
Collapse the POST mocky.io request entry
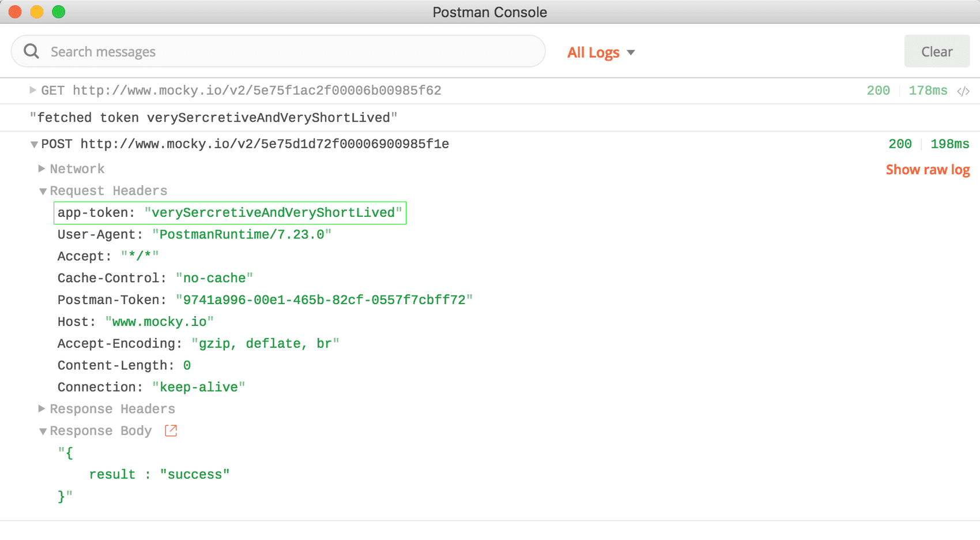point(34,144)
